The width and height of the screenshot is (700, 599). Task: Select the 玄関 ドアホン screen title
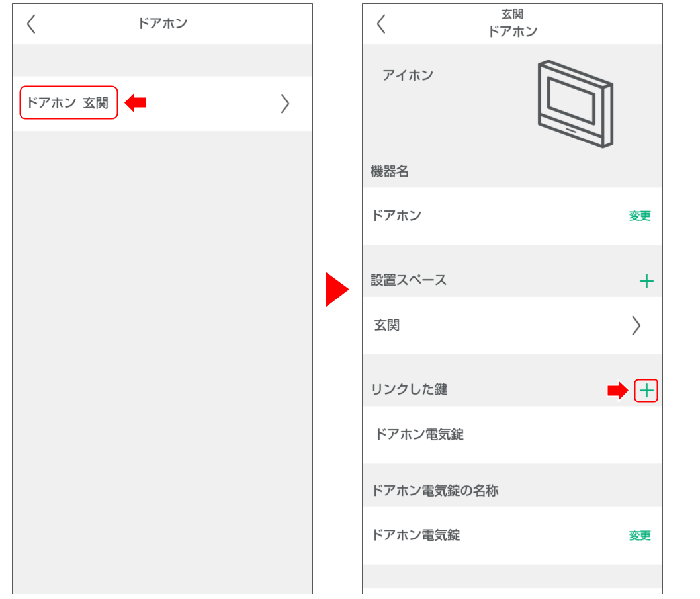point(513,21)
